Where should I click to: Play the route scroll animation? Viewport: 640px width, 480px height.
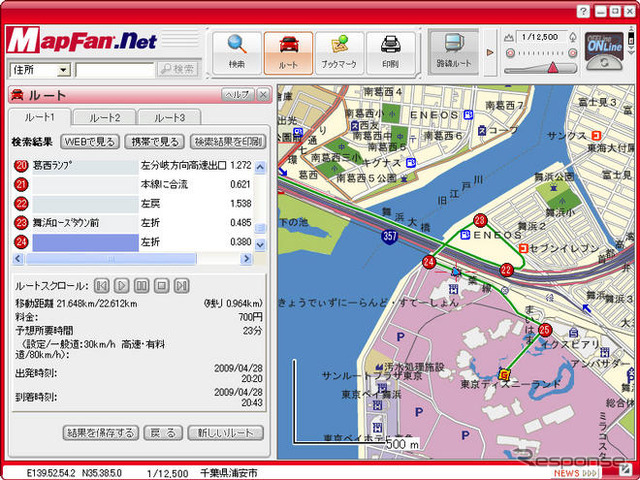[x=122, y=286]
